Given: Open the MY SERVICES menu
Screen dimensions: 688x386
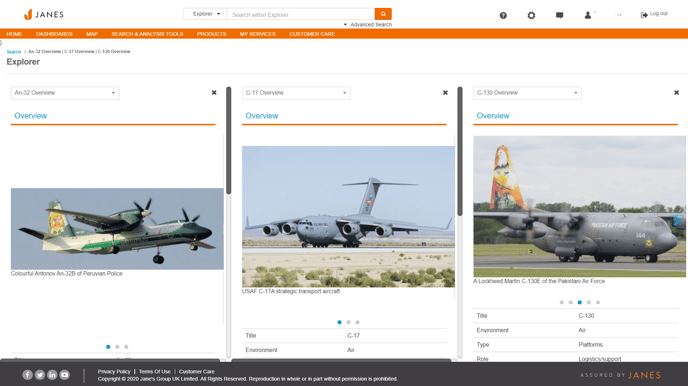Looking at the screenshot, I should tap(258, 34).
